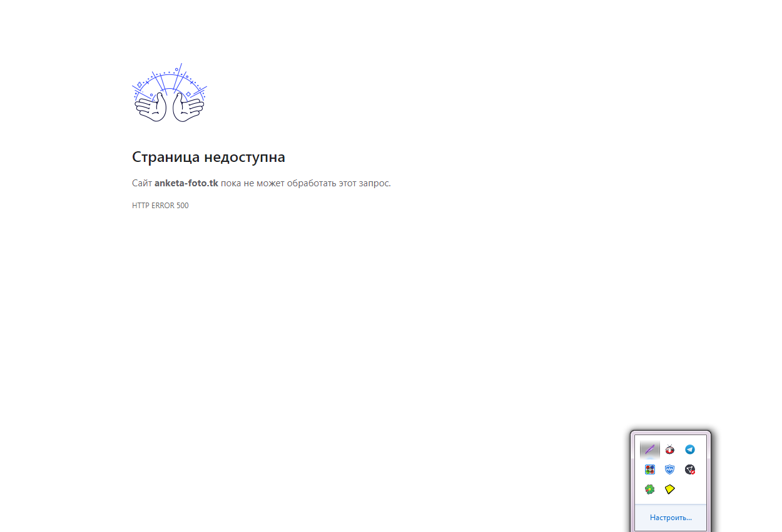Viewport: 782px width, 532px height.
Task: Click the right hand in the illustration
Action: coord(188,108)
